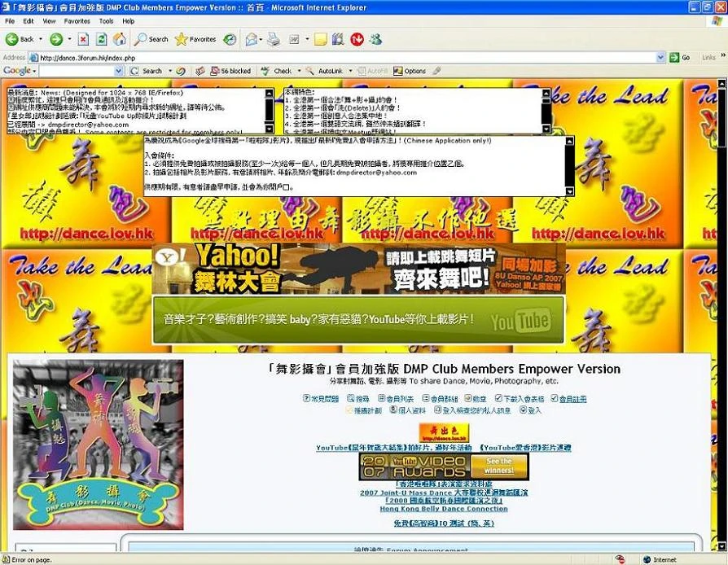Open the View menu

tap(49, 21)
